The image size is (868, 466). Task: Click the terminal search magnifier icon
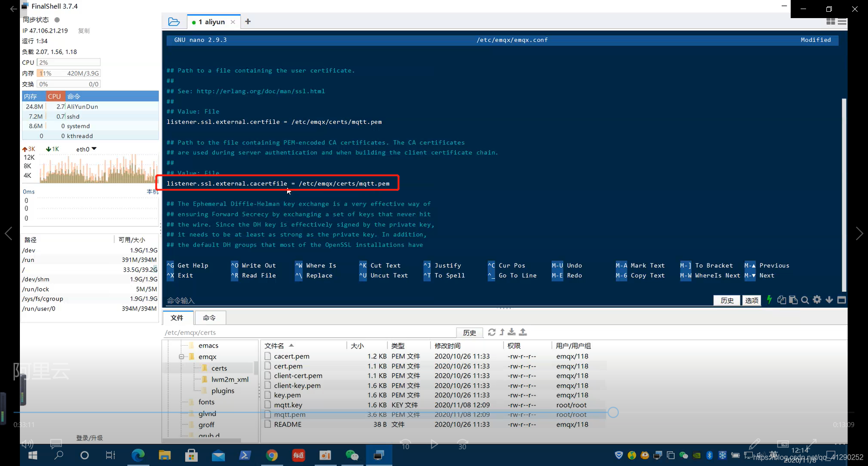tap(805, 300)
